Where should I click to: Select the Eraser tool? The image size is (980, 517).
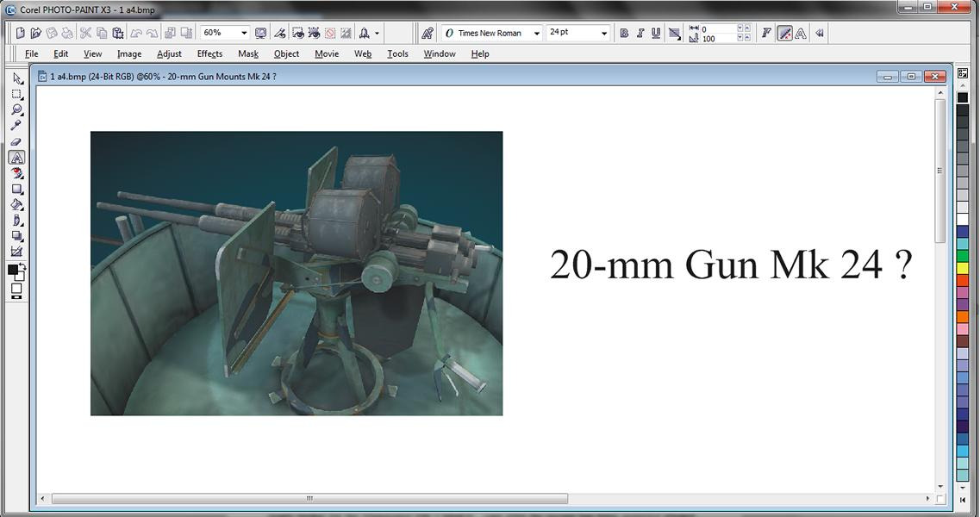16,142
